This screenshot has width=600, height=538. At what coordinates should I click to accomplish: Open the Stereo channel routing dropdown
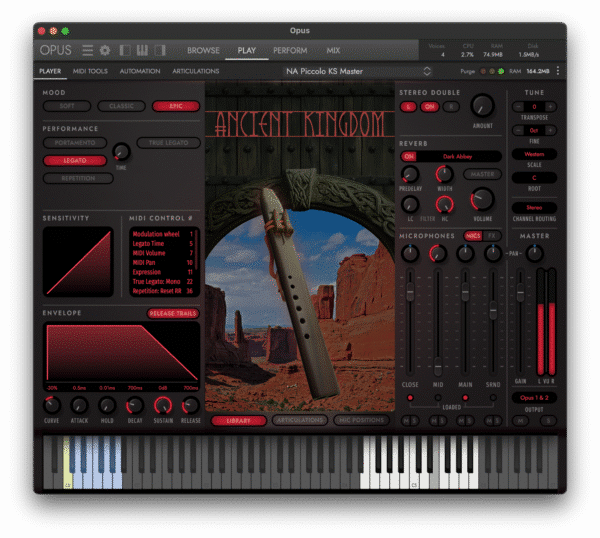pyautogui.click(x=534, y=208)
